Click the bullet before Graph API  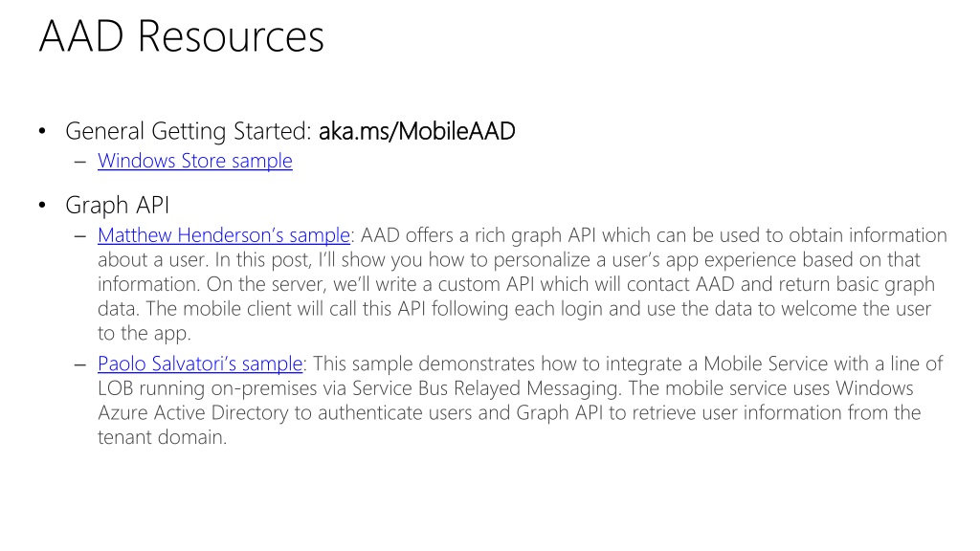click(x=42, y=205)
